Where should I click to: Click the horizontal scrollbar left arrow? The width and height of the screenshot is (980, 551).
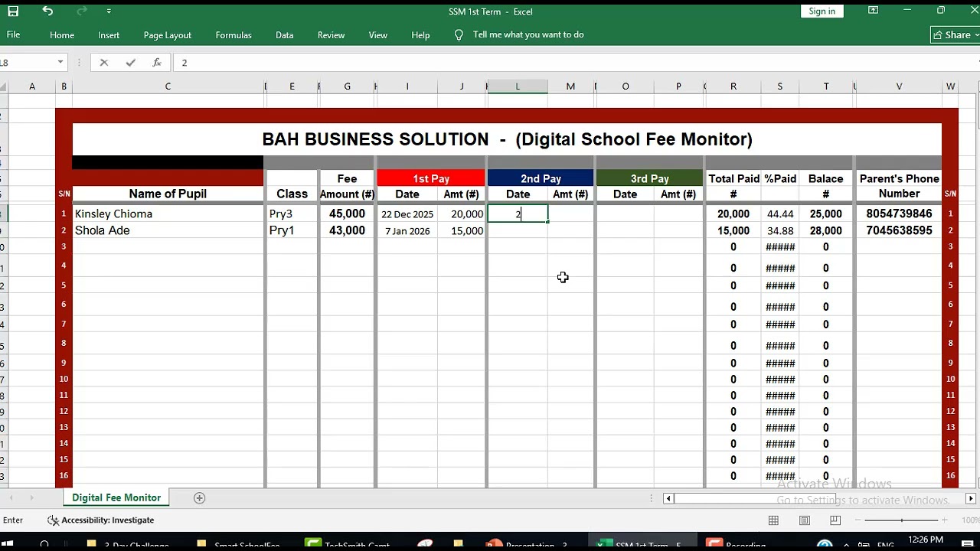coord(668,498)
